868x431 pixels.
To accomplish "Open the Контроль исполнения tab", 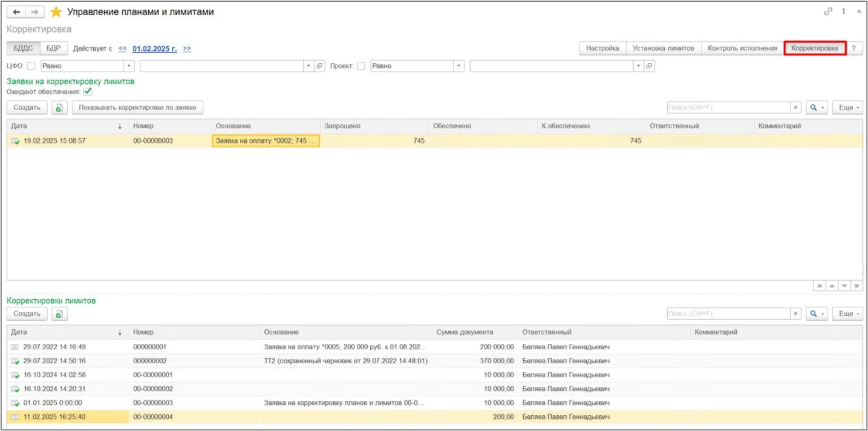I will point(742,48).
